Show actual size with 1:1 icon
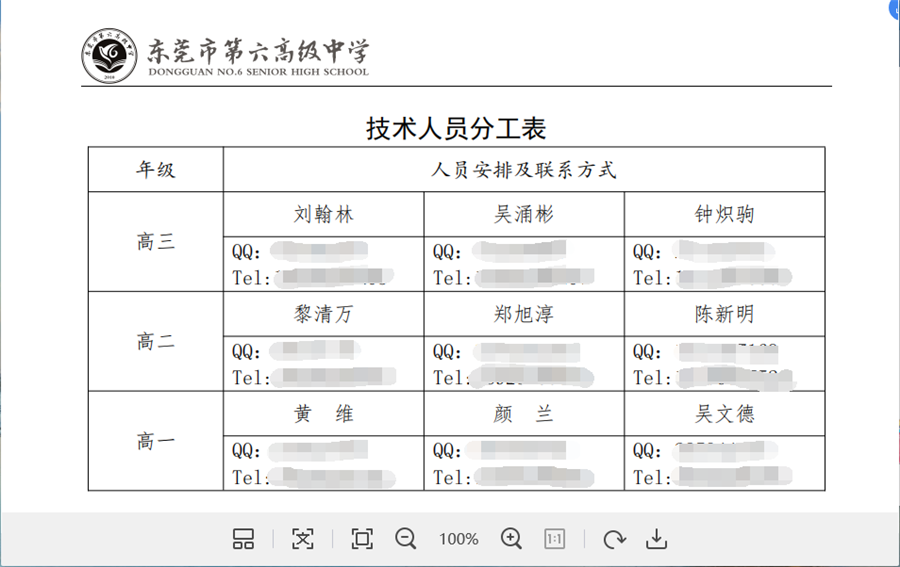This screenshot has height=567, width=900. pos(554,539)
